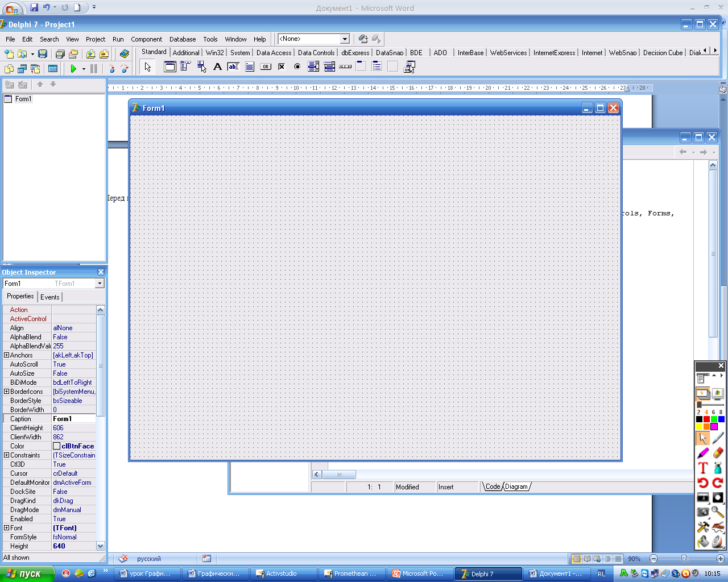Choose the ActivStudio Text tool

[x=703, y=468]
